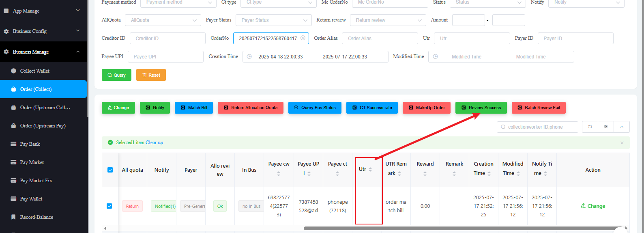This screenshot has width=644, height=233.
Task: Click the green Query button
Action: [x=116, y=75]
